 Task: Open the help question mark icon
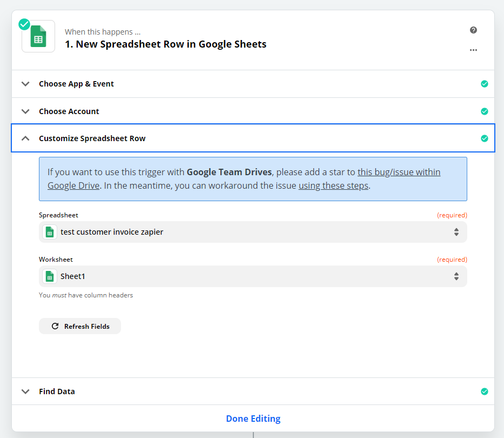pyautogui.click(x=473, y=30)
